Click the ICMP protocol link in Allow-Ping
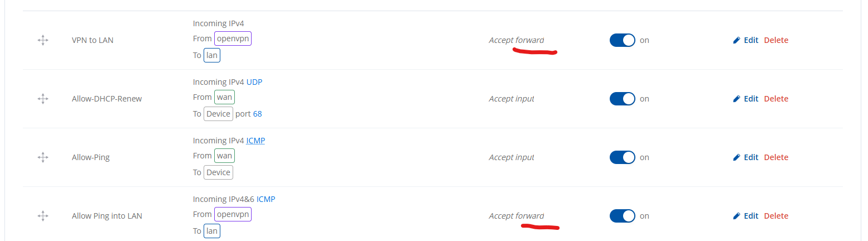 click(255, 141)
